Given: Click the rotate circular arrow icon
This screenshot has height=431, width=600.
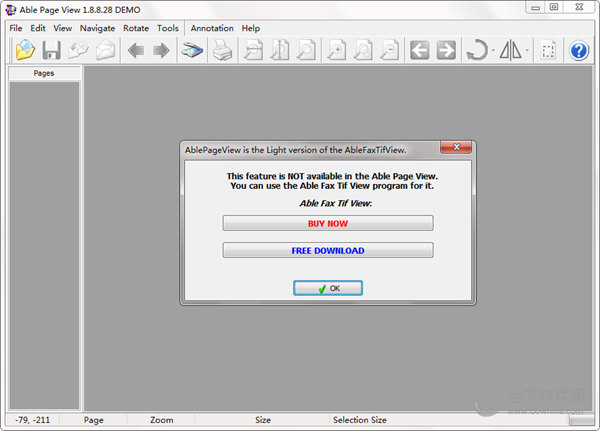Looking at the screenshot, I should point(477,50).
